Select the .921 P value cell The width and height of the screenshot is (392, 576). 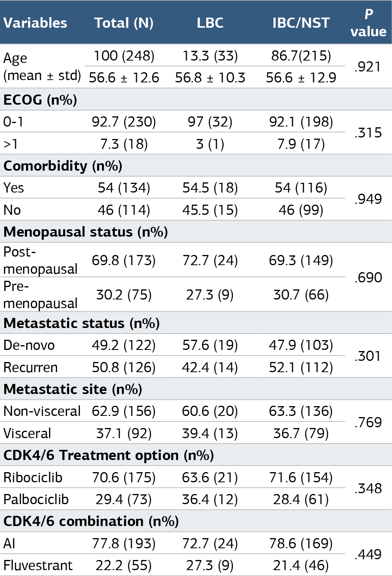(368, 67)
